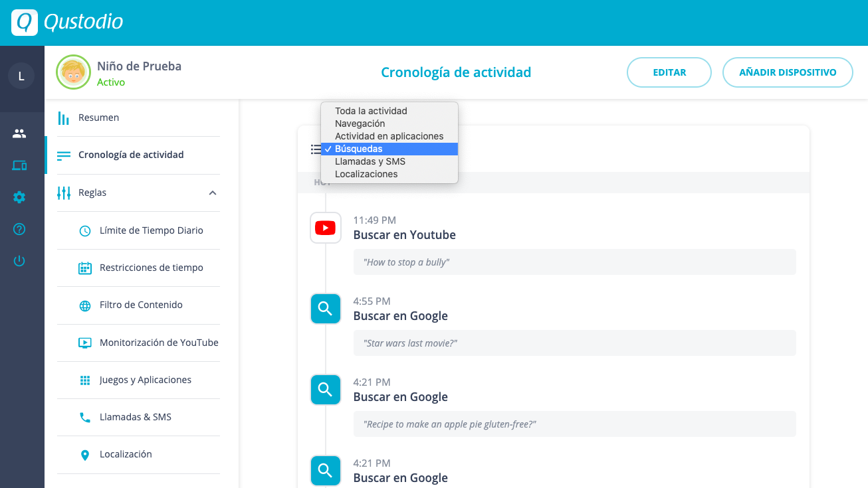Collapse the Reglas section chevron

pos(213,193)
